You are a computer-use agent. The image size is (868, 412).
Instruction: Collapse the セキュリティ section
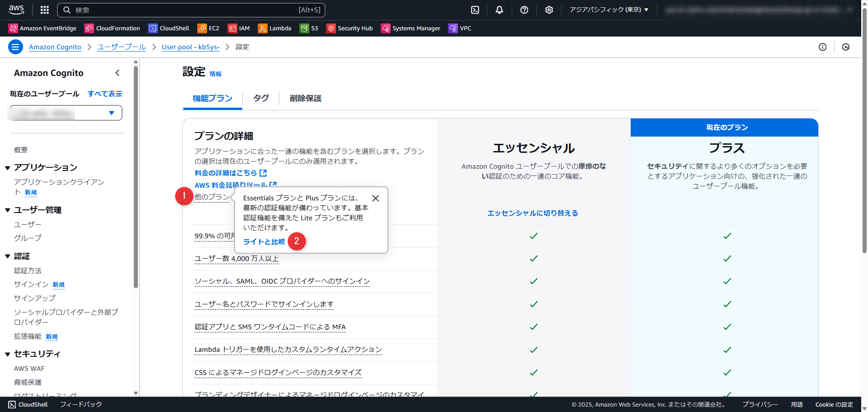click(x=8, y=354)
